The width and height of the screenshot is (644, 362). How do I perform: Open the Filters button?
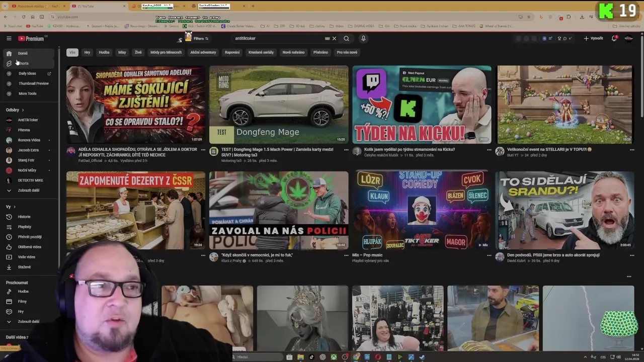(200, 38)
